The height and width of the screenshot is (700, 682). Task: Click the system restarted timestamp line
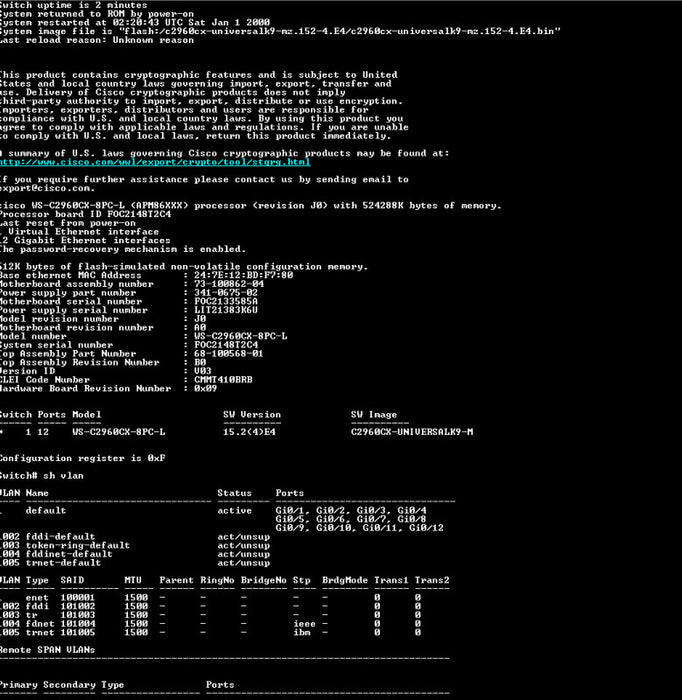[135, 22]
